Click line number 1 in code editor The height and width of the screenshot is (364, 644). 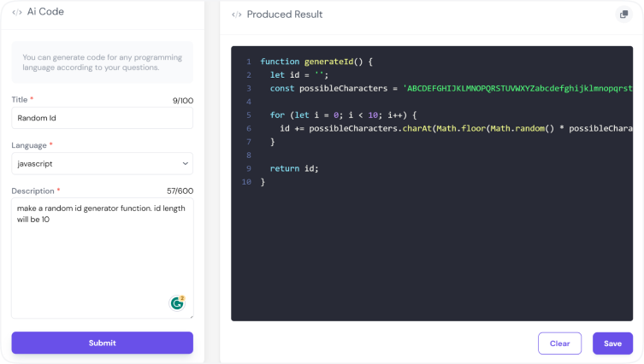click(x=248, y=62)
